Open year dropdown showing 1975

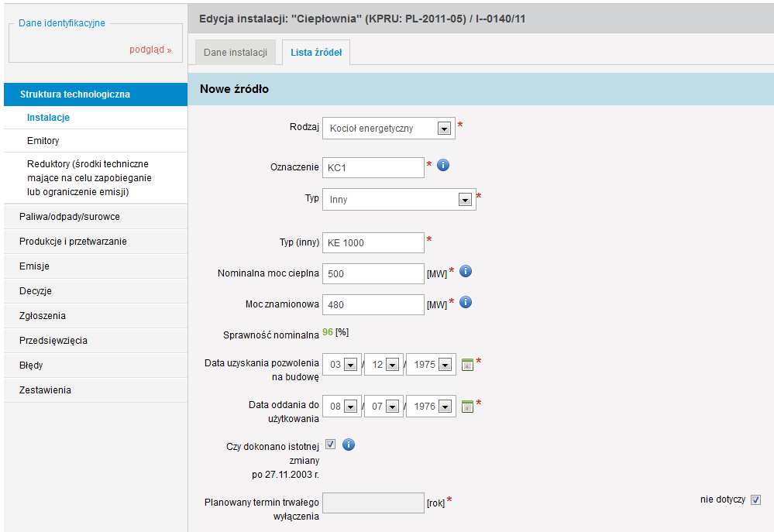(x=431, y=365)
